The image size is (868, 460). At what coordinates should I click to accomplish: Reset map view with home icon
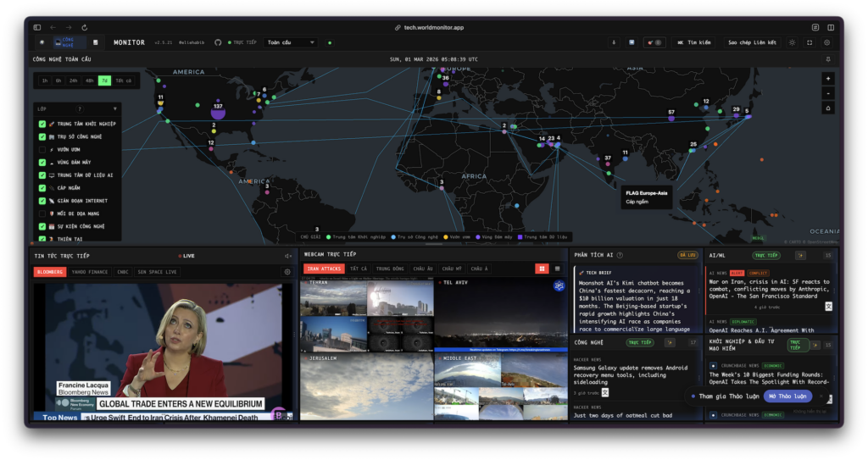828,108
